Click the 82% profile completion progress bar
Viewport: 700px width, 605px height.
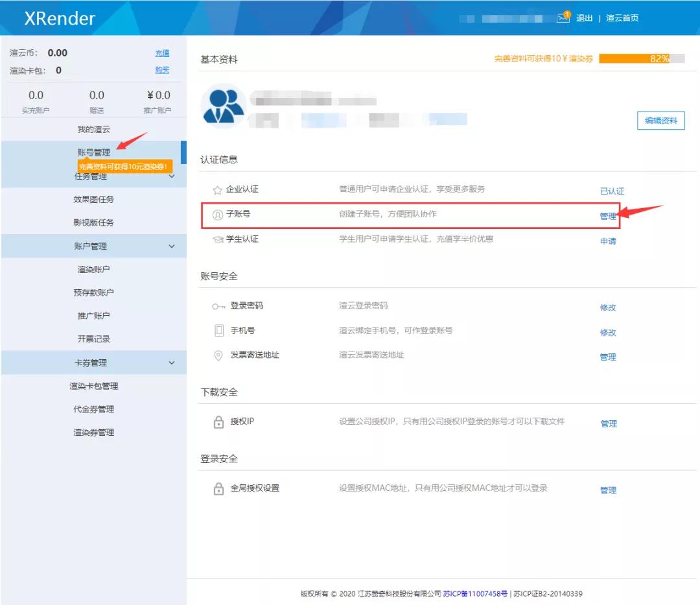click(641, 58)
